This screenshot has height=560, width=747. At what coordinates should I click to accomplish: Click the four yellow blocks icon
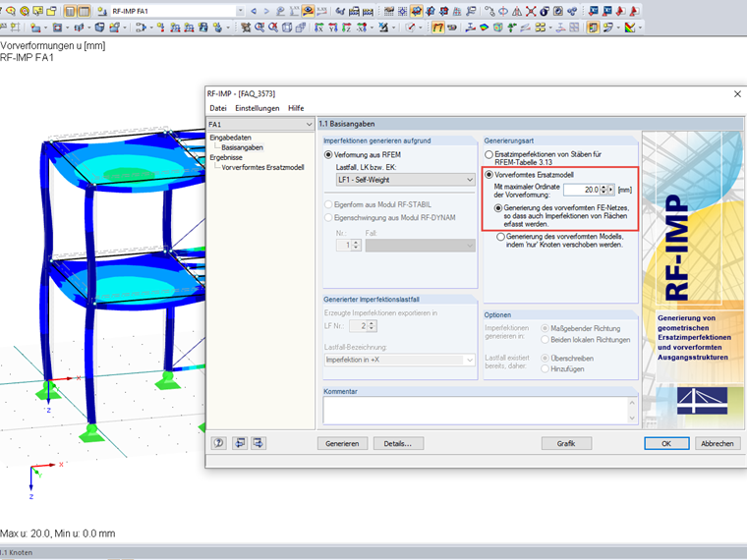tap(541, 28)
